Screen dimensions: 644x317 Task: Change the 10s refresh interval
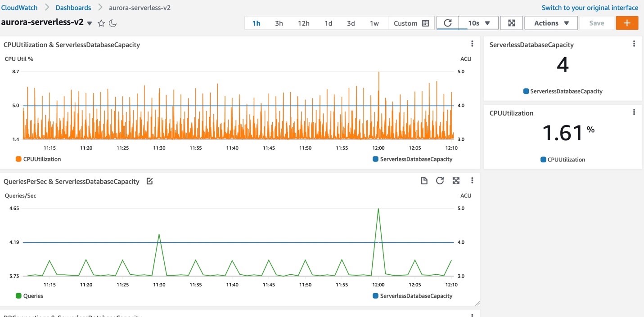(478, 22)
